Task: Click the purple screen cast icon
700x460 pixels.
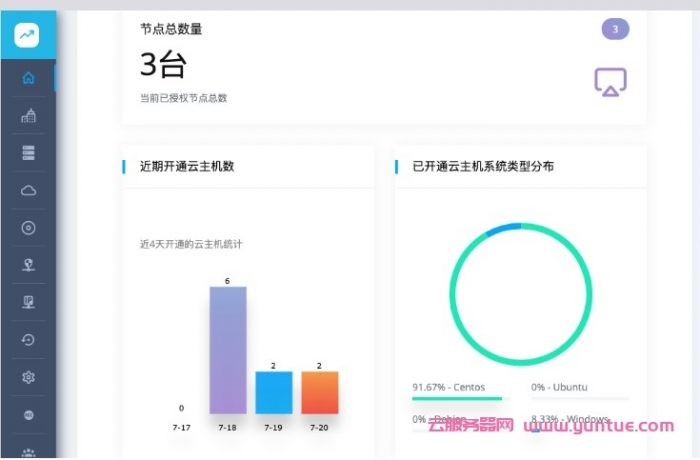Action: tap(610, 83)
